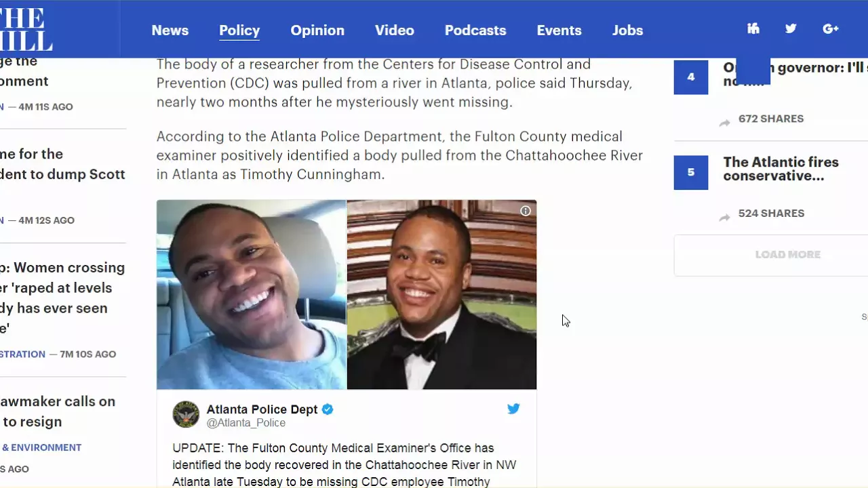Open the tuxedo photo of Timothy Cunningham
The image size is (868, 488).
[x=442, y=294]
